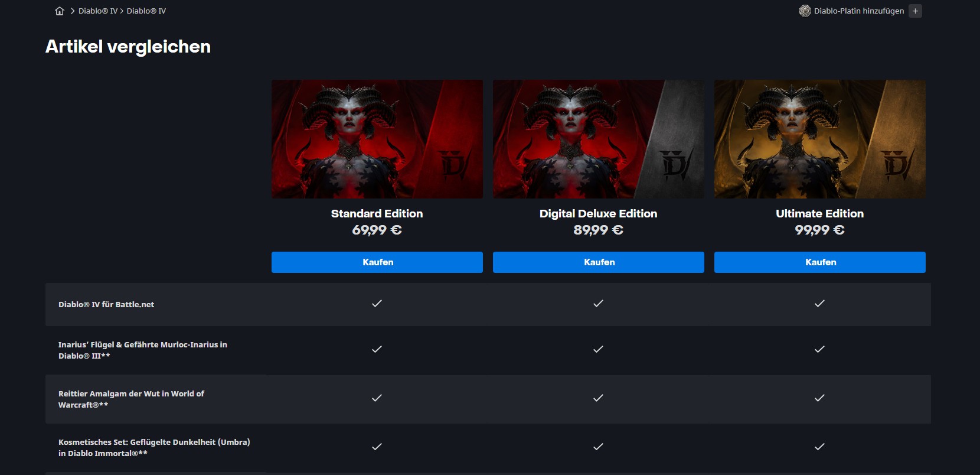Click the Diablo-Platin hinzufügen link
Image resolution: width=980 pixels, height=475 pixels.
(859, 11)
